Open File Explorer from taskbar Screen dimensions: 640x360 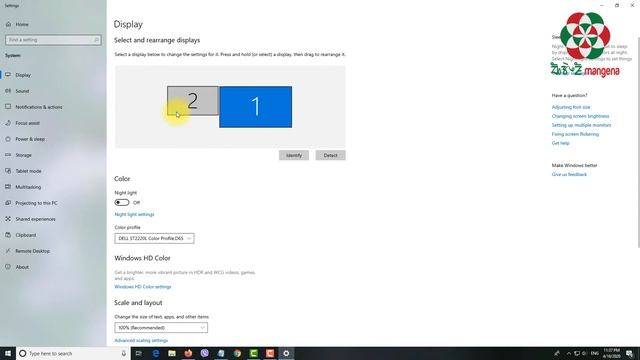click(172, 353)
